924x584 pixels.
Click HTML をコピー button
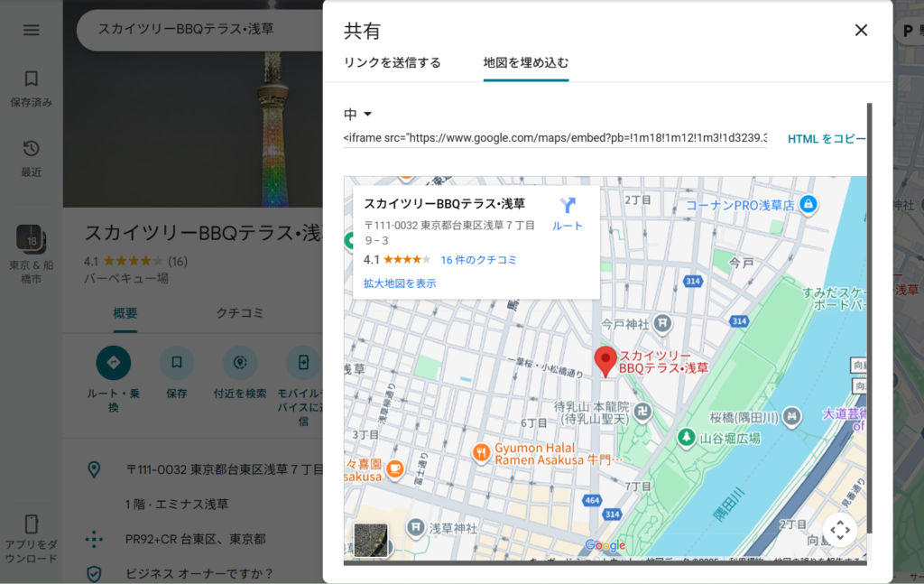coord(826,139)
